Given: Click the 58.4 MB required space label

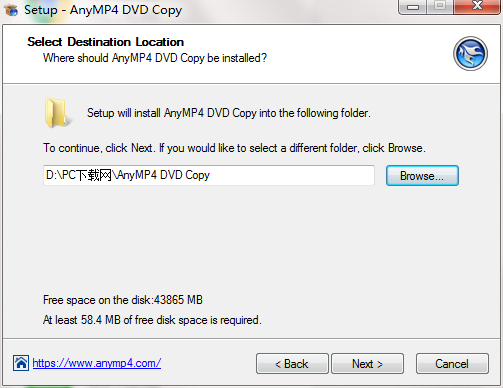Looking at the screenshot, I should coord(152,320).
